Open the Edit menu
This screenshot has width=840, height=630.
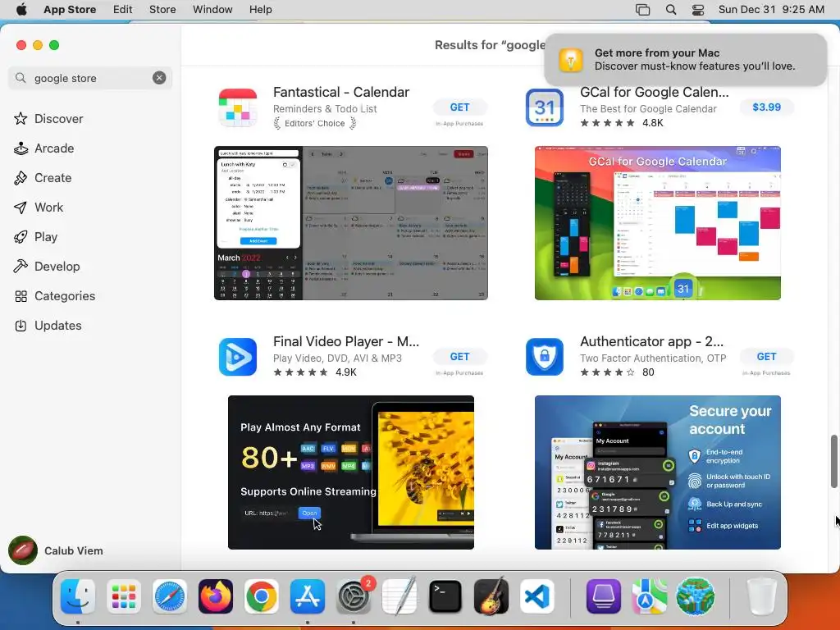[x=123, y=10]
